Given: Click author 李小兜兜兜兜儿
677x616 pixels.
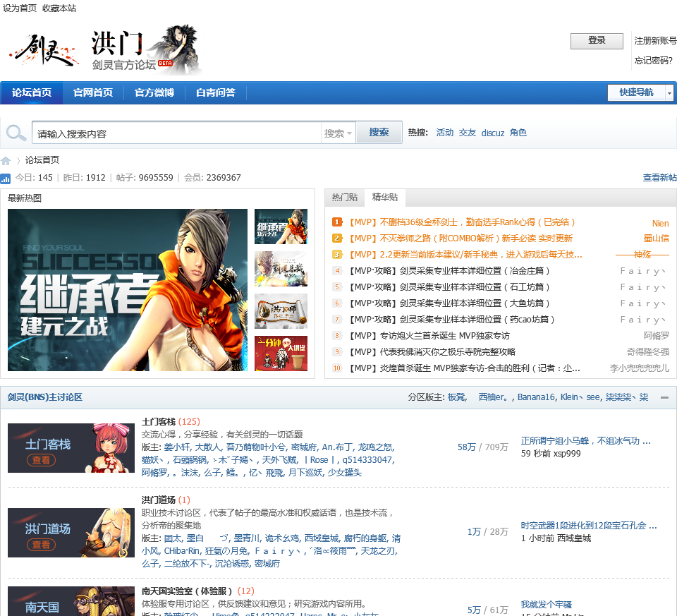Looking at the screenshot, I should point(639,368).
